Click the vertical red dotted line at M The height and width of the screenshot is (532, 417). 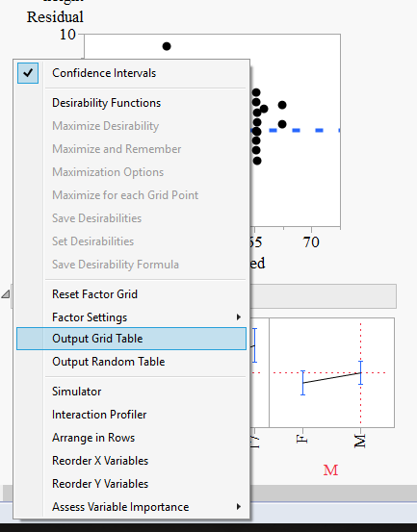click(360, 341)
